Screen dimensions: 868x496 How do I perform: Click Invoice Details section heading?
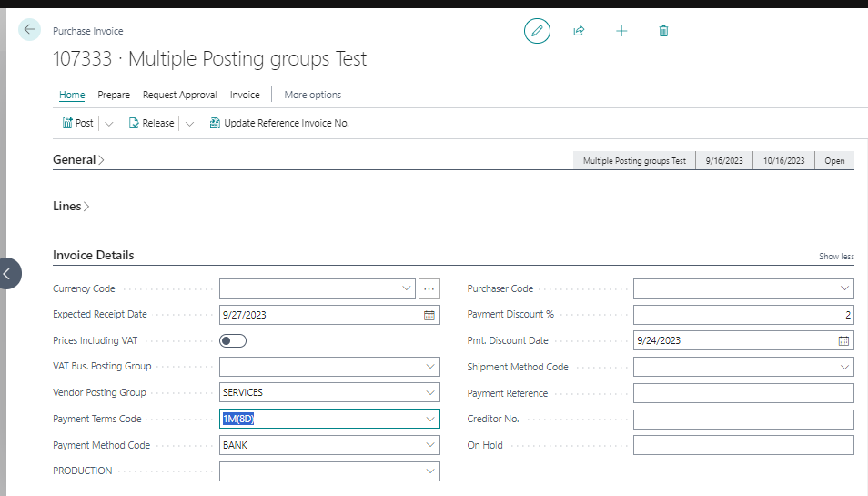(94, 255)
